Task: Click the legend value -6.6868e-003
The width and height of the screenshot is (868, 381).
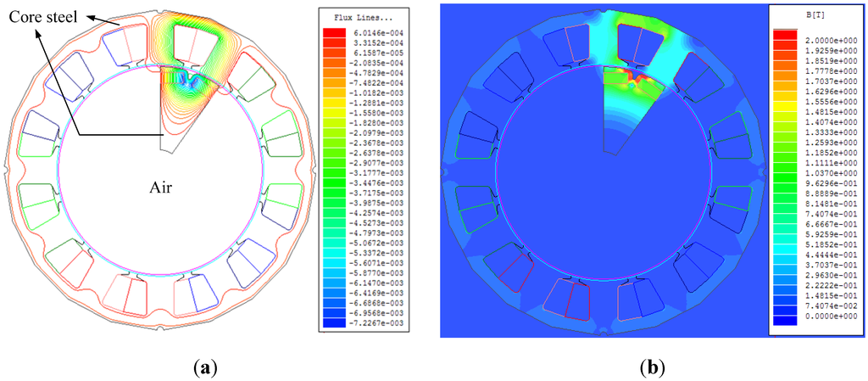Action: pos(376,302)
